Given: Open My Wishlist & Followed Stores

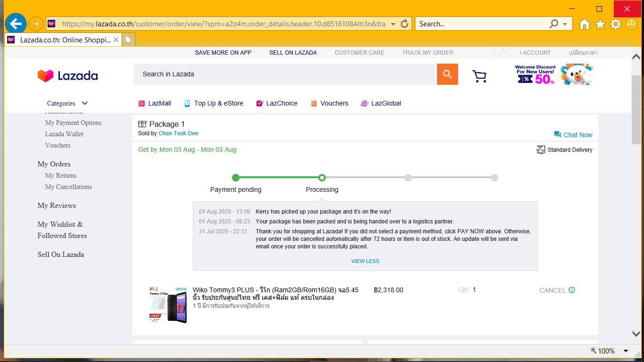Looking at the screenshot, I should pyautogui.click(x=62, y=230).
